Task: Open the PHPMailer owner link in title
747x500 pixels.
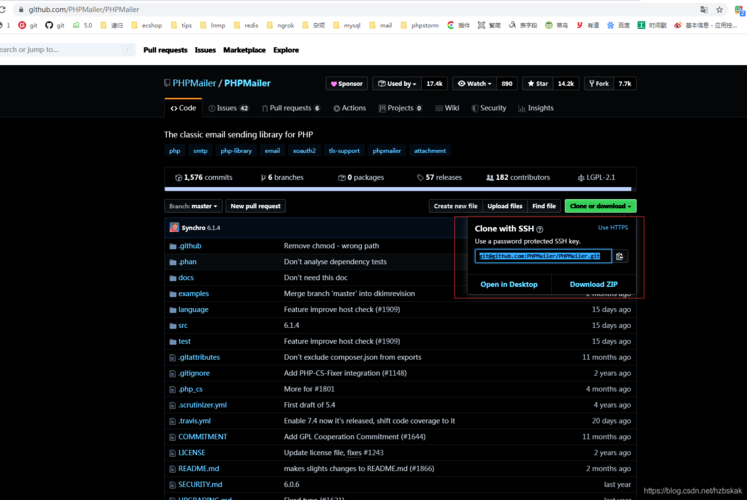Action: [x=194, y=83]
